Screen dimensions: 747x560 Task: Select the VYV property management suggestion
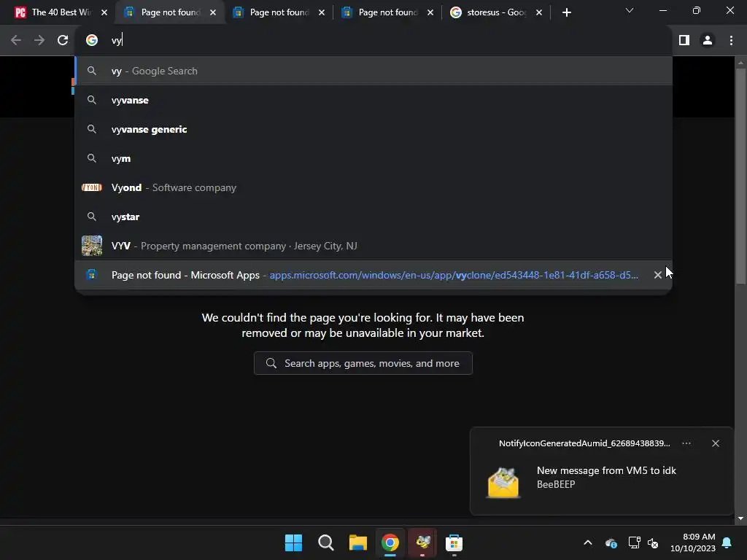tap(373, 246)
